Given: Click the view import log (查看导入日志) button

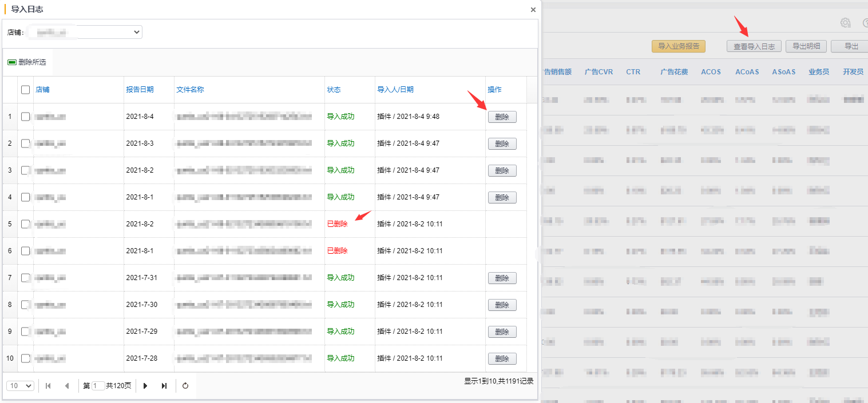Looking at the screenshot, I should [754, 47].
